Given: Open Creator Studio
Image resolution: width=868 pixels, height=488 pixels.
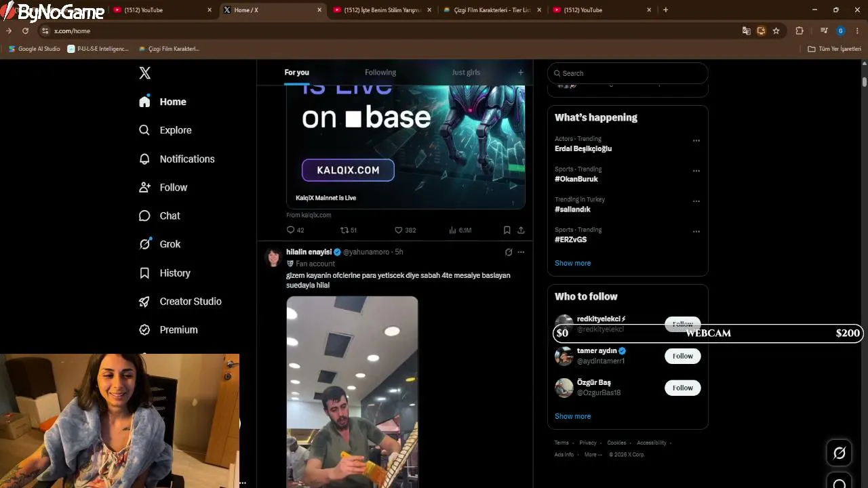Looking at the screenshot, I should pyautogui.click(x=180, y=301).
